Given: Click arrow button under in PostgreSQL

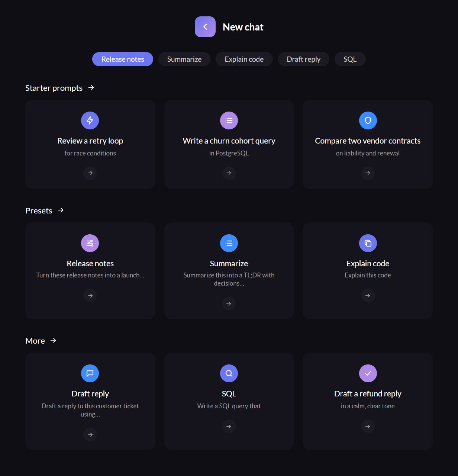Looking at the screenshot, I should [x=229, y=173].
